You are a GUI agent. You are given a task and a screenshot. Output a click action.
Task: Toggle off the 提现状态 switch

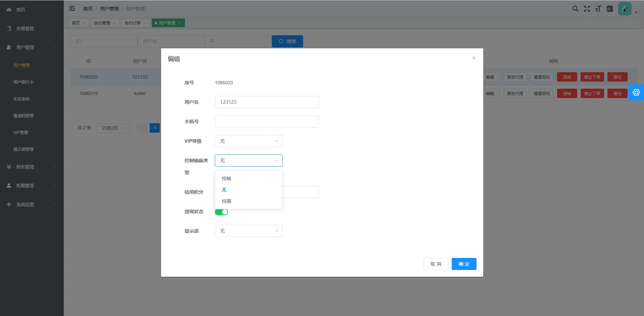221,212
